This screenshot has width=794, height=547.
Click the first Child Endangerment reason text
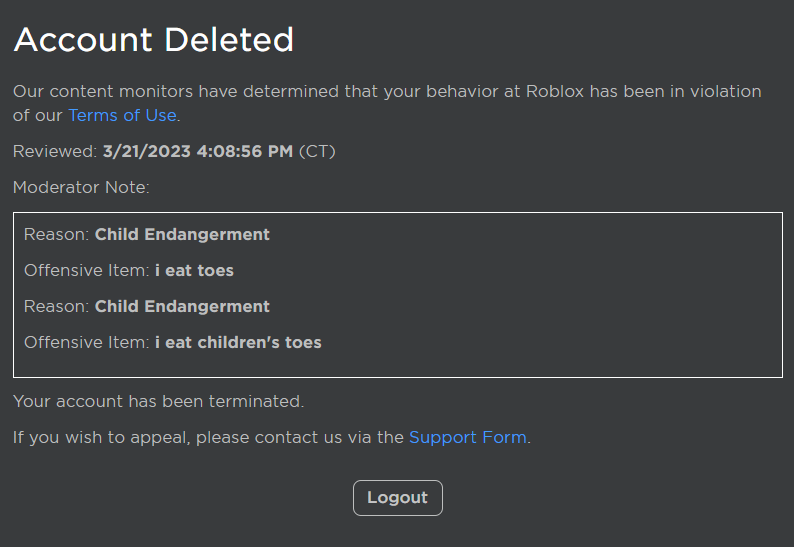tap(182, 235)
